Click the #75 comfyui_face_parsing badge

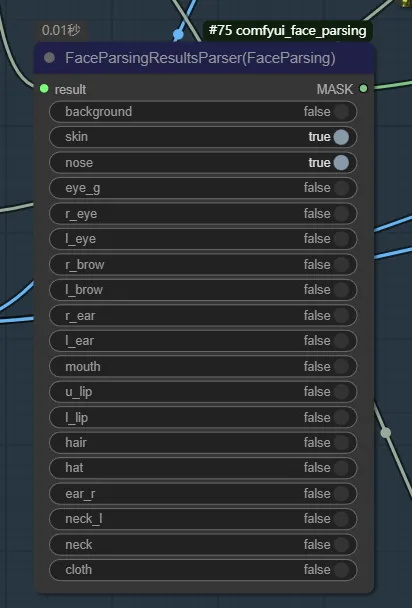[287, 31]
